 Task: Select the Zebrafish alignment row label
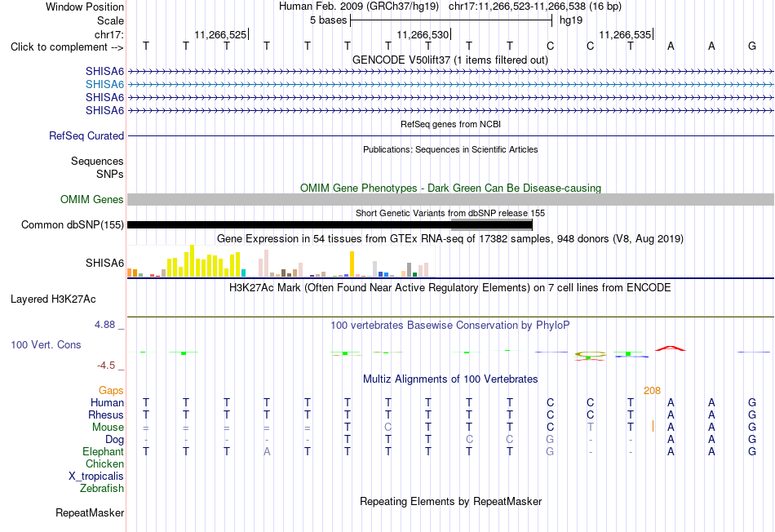tap(102, 488)
